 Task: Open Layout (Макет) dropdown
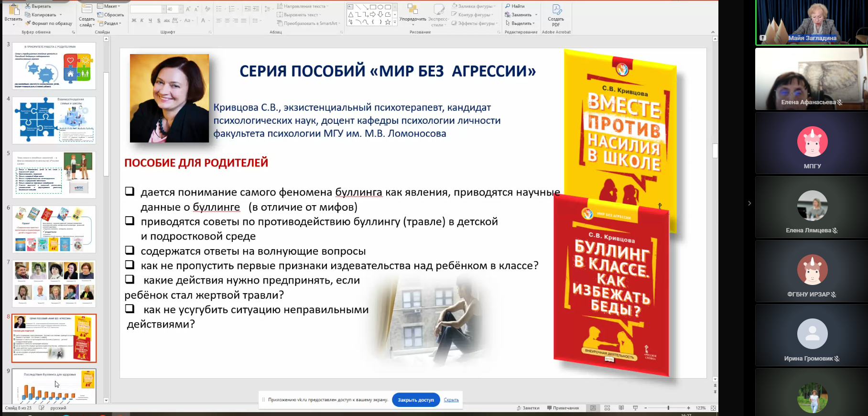click(109, 6)
